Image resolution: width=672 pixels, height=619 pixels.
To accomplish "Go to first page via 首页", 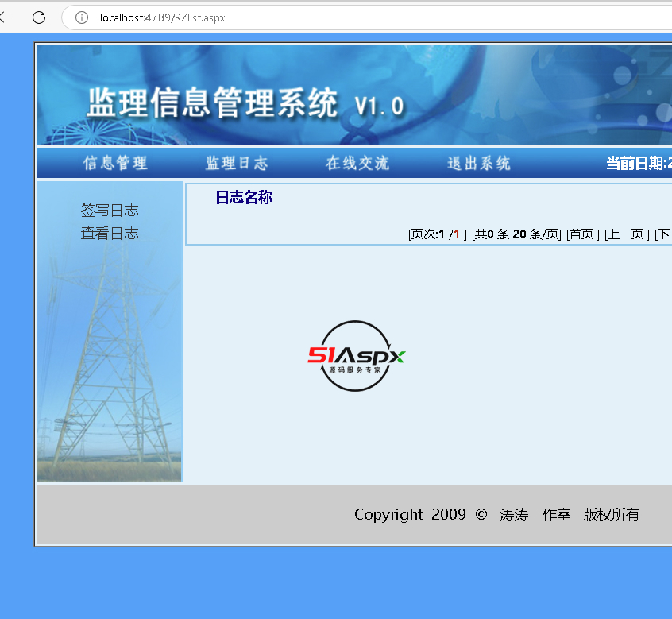I will 582,234.
